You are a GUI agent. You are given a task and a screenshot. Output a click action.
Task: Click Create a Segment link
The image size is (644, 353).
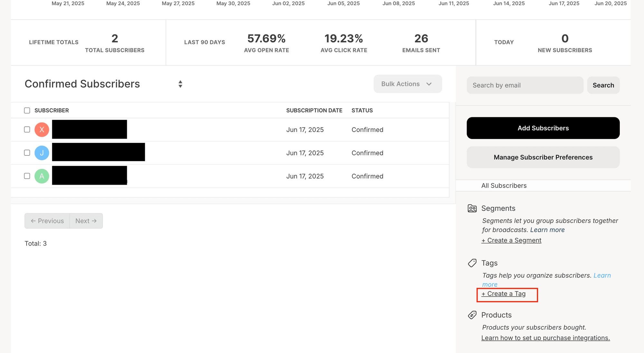click(x=511, y=240)
